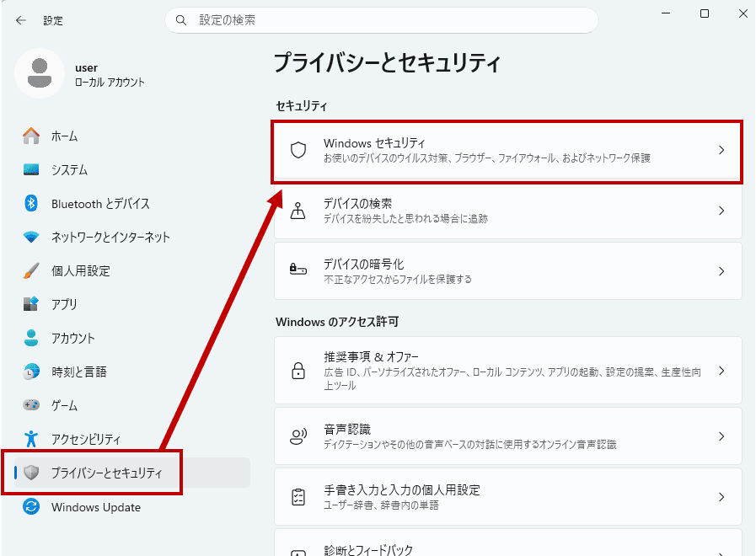Click the アプリ icon in sidebar
Viewport: 756px width, 556px height.
click(x=31, y=304)
